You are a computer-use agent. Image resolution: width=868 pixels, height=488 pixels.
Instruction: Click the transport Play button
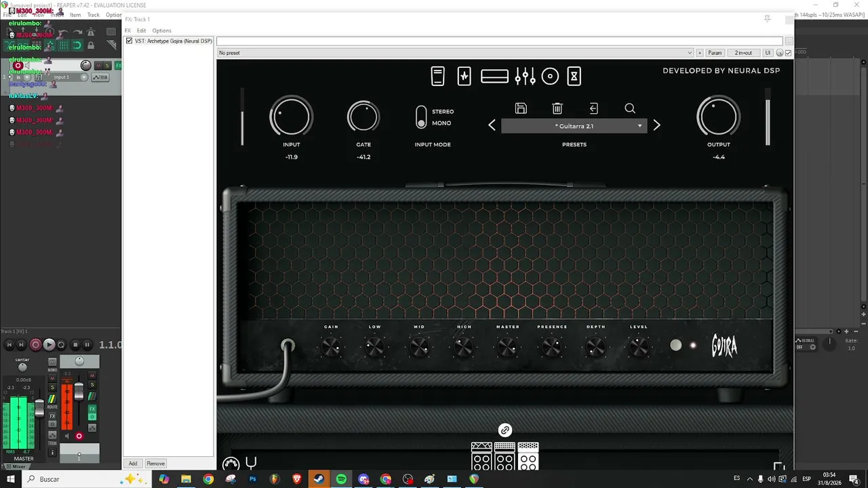point(49,345)
